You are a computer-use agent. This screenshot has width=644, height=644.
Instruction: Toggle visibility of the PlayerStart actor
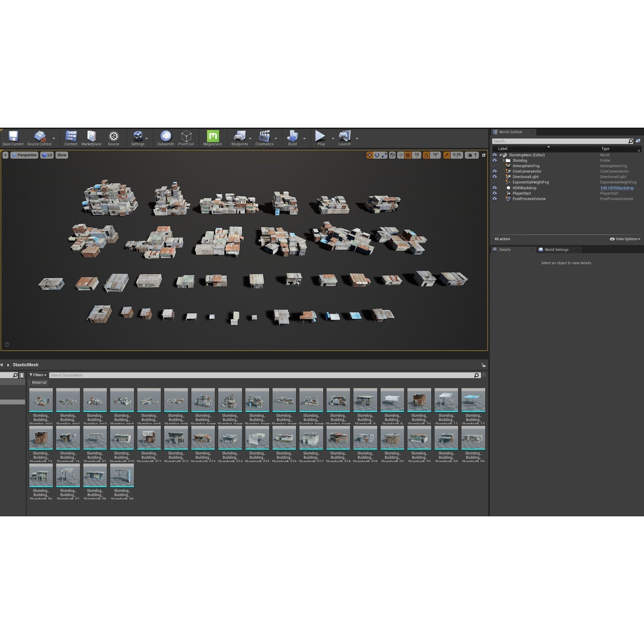tap(495, 193)
